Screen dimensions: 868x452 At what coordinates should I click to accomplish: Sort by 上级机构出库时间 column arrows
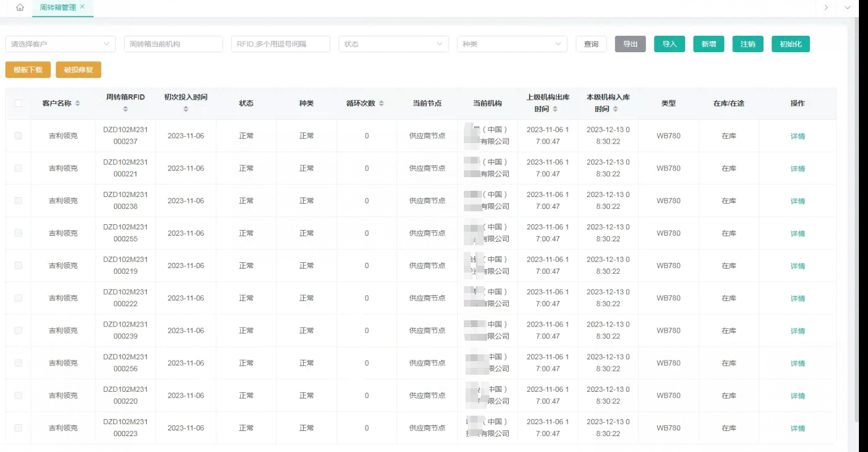point(555,109)
